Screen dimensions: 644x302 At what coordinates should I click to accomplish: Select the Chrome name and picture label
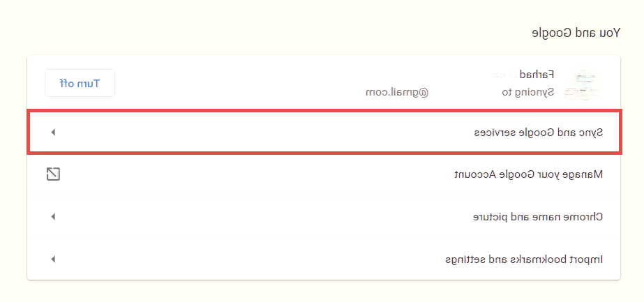pyautogui.click(x=538, y=217)
